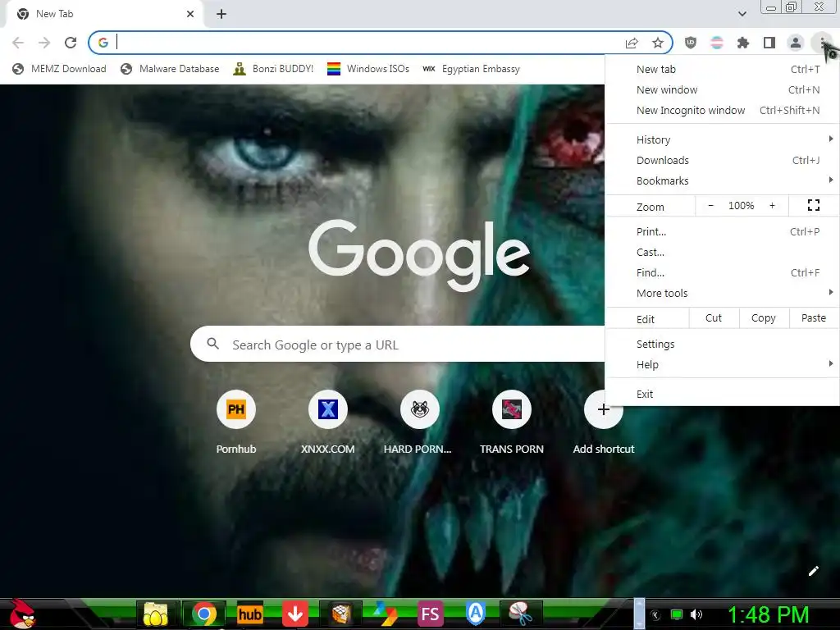The height and width of the screenshot is (630, 840).
Task: Click the Chrome taskbar icon
Action: click(204, 614)
